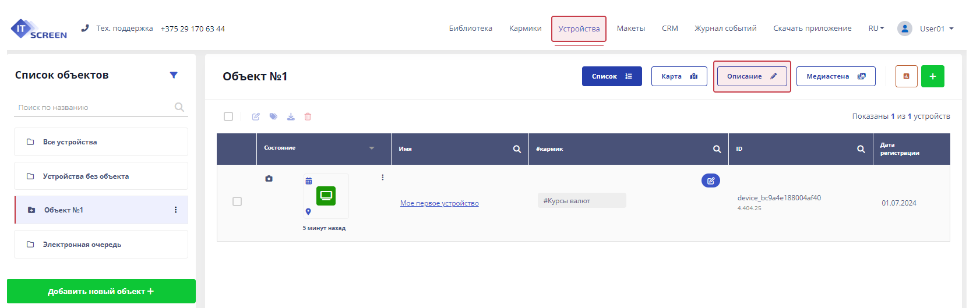Check the box for Мое первое устройство row
Screen dimensions: 980x308
(237, 201)
